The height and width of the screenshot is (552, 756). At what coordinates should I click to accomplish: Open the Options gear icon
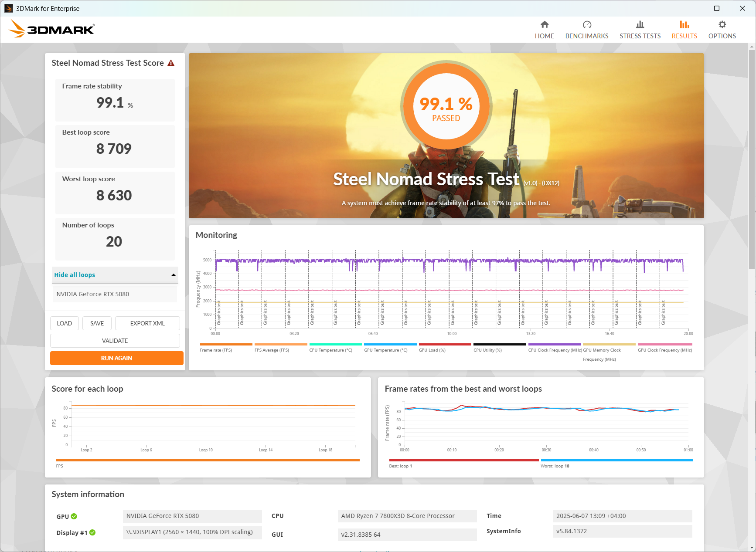(x=722, y=24)
